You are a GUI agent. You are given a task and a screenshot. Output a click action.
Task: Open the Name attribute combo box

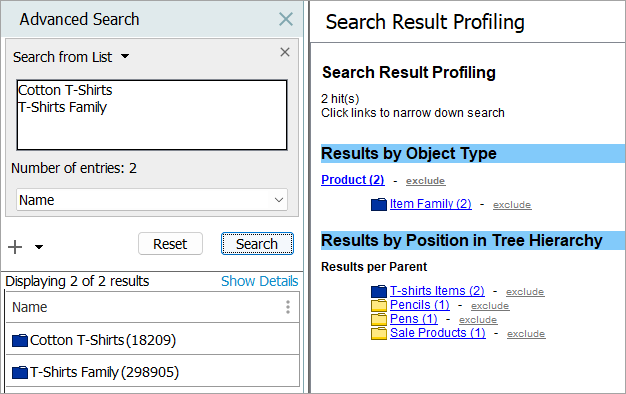tap(152, 200)
